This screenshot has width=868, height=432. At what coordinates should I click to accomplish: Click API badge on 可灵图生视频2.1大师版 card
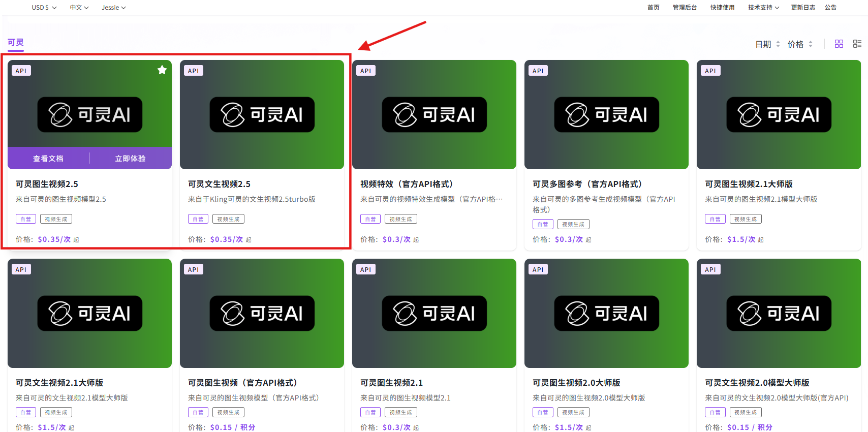[710, 71]
